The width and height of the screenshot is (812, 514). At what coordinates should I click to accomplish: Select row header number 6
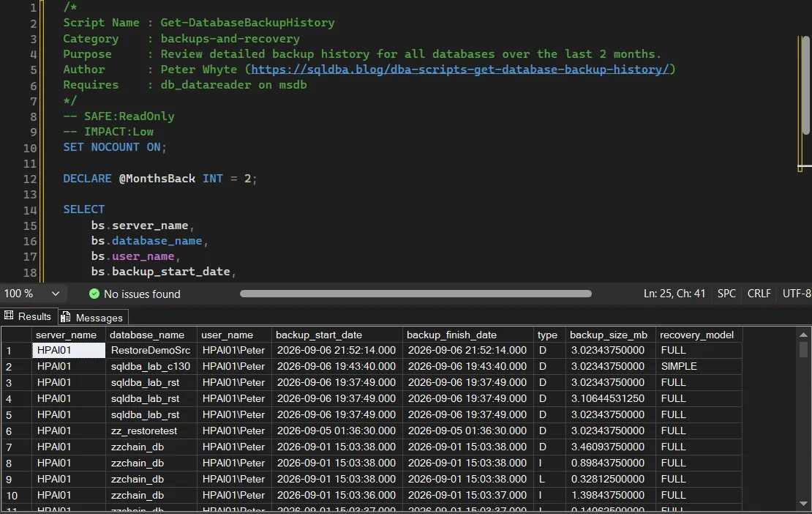(17, 431)
